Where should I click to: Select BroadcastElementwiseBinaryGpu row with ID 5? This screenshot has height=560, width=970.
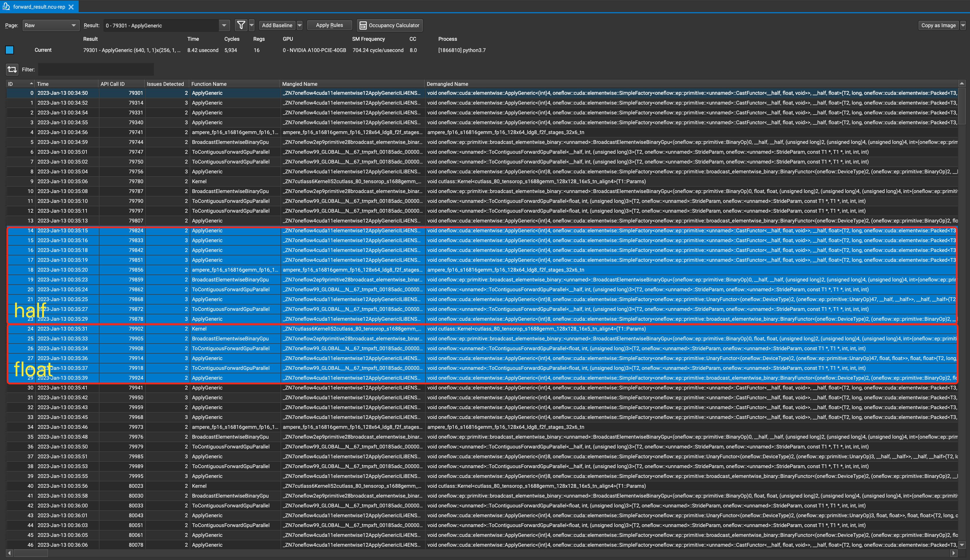tap(482, 142)
